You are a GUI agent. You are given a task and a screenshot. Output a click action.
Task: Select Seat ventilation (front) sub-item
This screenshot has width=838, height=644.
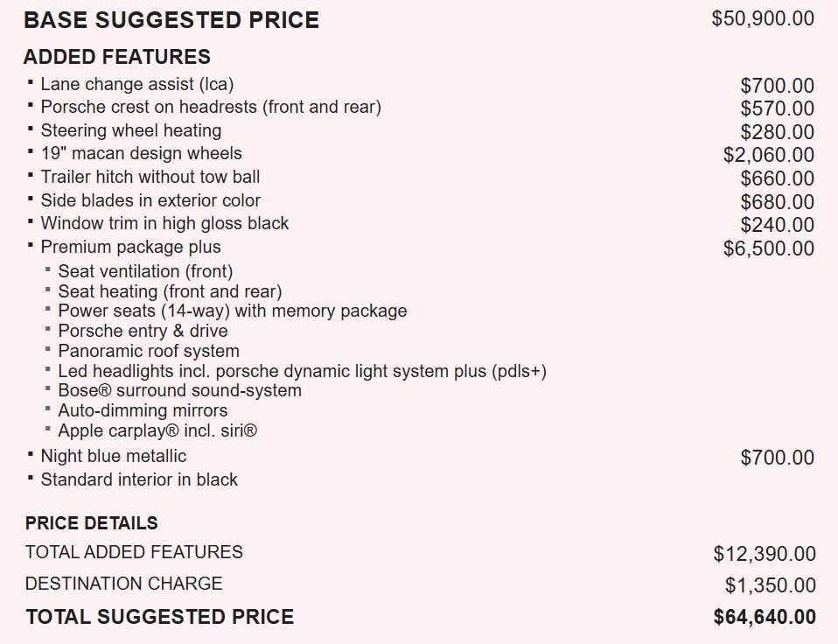tap(145, 271)
